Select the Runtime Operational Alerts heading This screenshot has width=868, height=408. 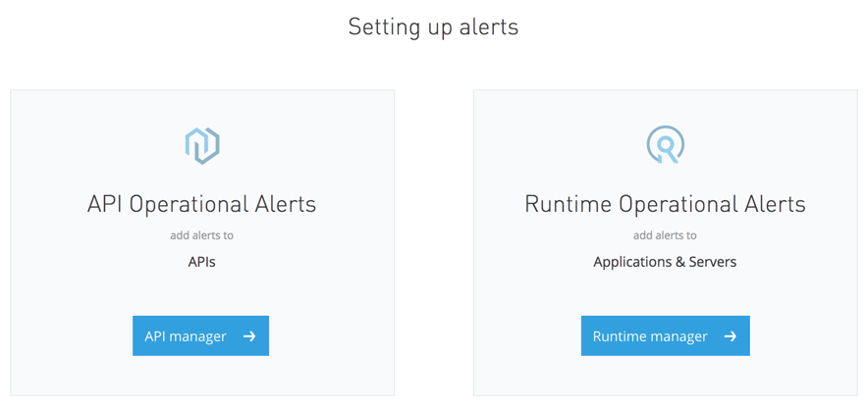[666, 204]
